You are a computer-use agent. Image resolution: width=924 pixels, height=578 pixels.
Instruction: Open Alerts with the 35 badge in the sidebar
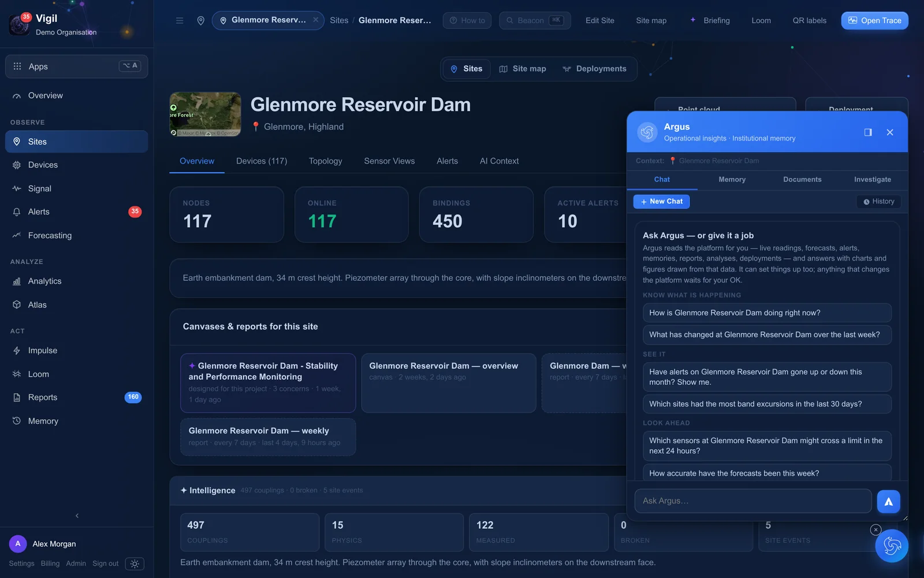pyautogui.click(x=77, y=212)
